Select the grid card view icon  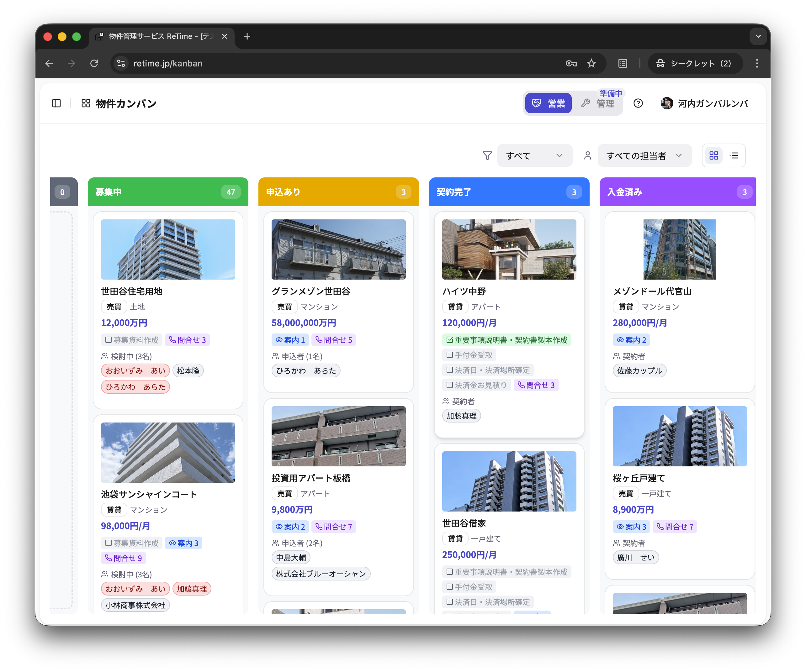click(x=713, y=155)
